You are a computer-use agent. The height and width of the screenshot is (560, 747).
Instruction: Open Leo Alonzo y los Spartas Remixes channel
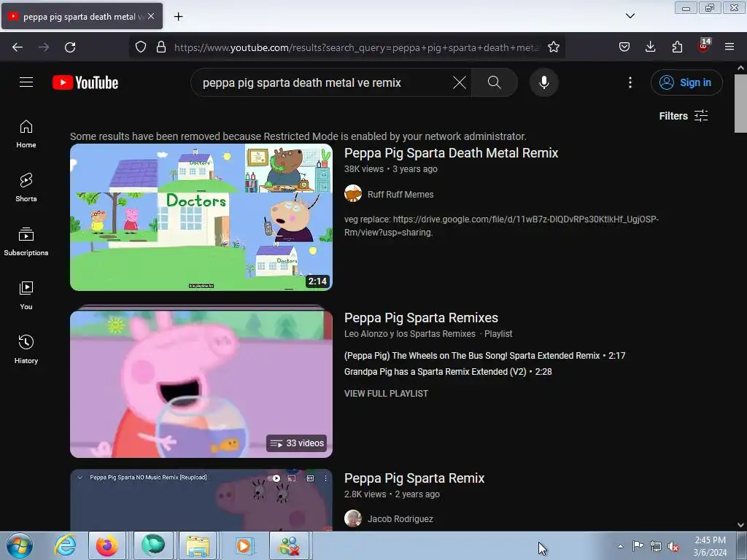[410, 334]
